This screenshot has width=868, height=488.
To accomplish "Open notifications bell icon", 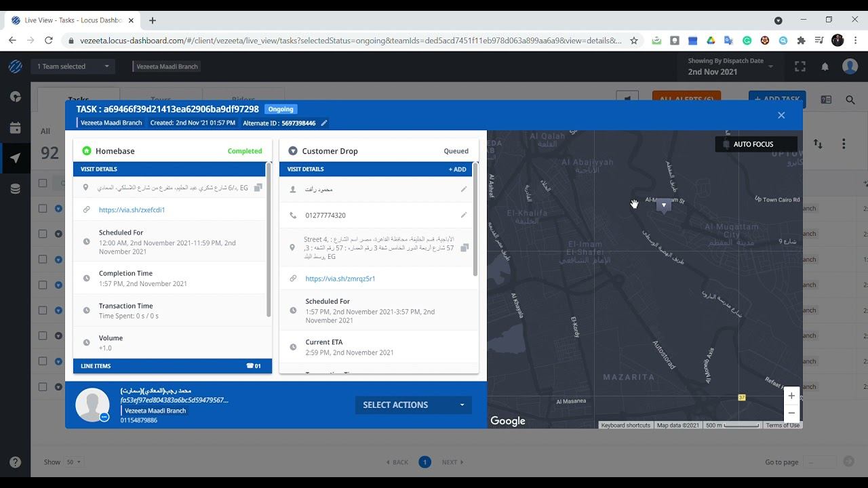I will click(x=825, y=66).
